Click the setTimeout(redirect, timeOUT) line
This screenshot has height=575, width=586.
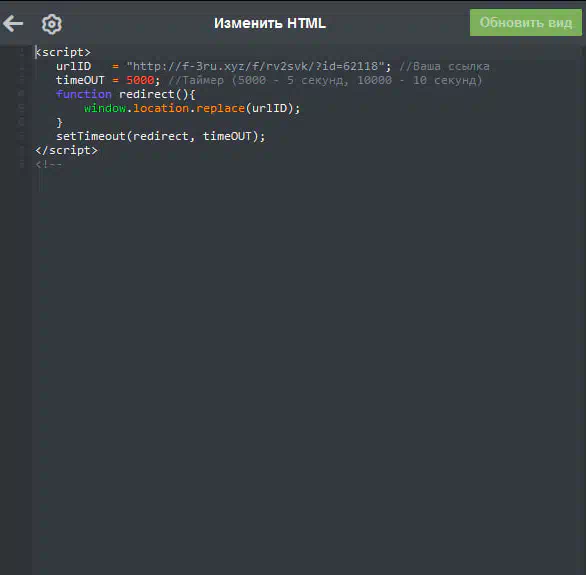coord(160,136)
